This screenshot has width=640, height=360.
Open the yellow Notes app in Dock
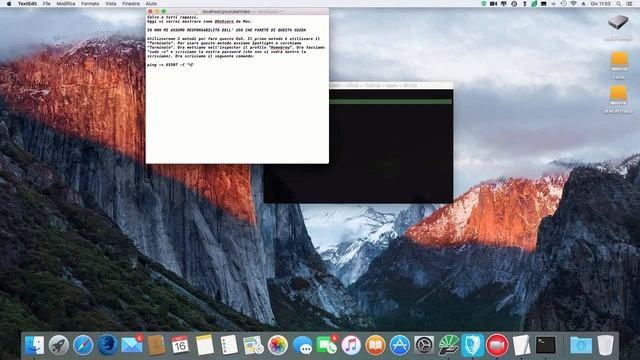coord(204,345)
